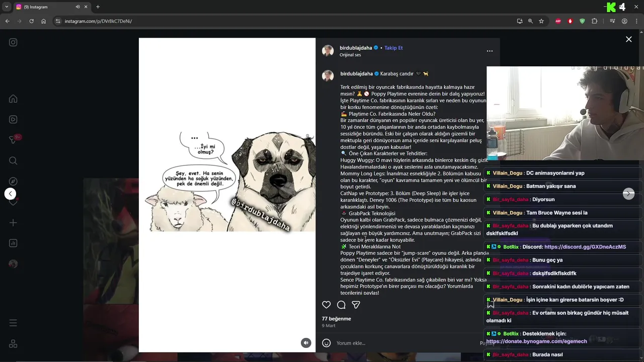This screenshot has width=644, height=362.
Task: Close the Instagram post overlay
Action: 628,39
